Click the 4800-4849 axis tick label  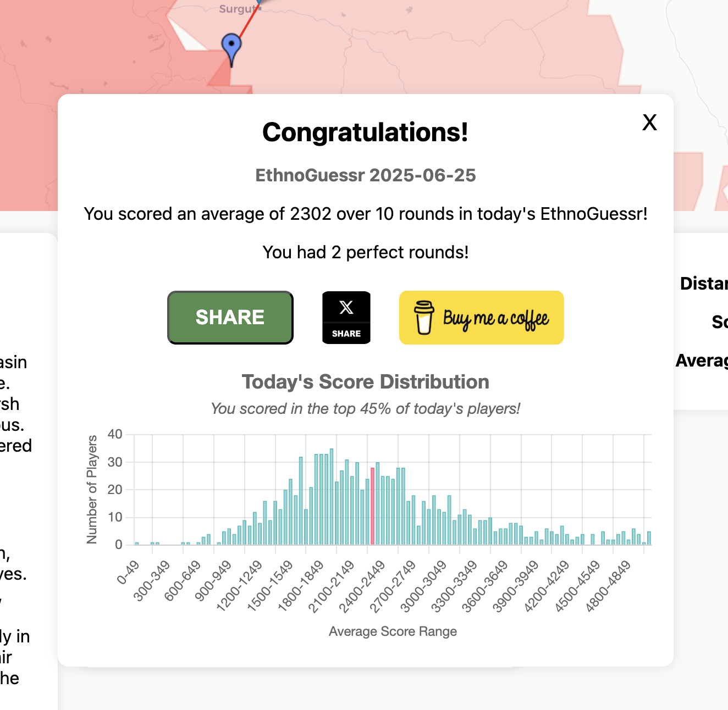(608, 587)
